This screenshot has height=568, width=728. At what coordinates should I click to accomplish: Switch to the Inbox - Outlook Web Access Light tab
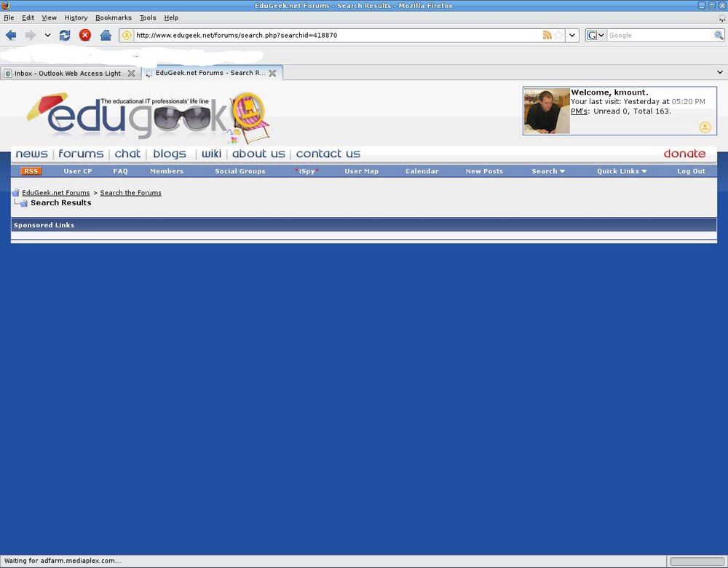(x=67, y=74)
